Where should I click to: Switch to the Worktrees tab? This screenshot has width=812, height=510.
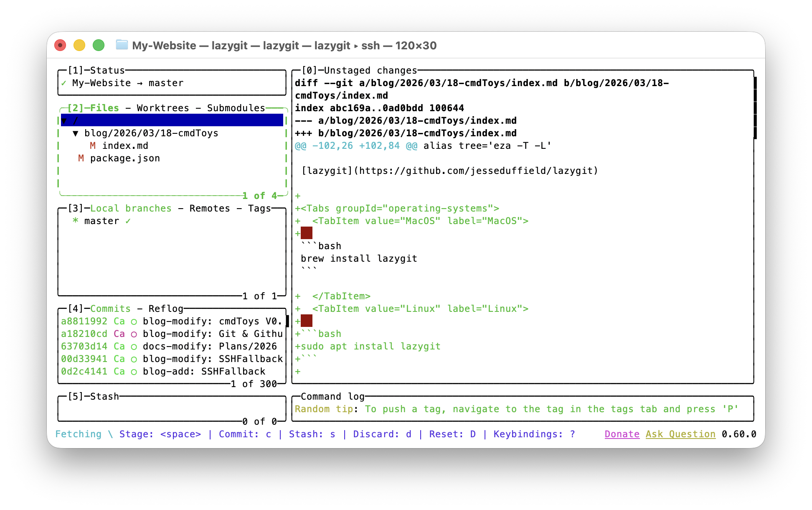pyautogui.click(x=163, y=108)
